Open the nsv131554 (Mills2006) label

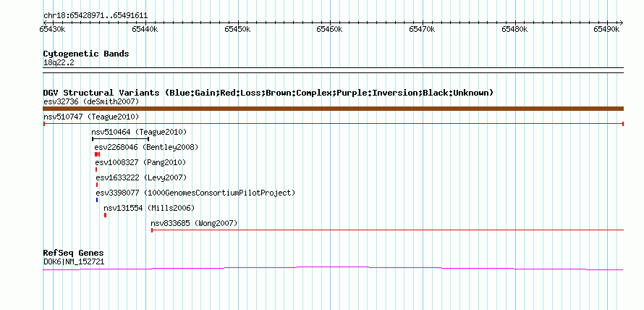pos(149,208)
